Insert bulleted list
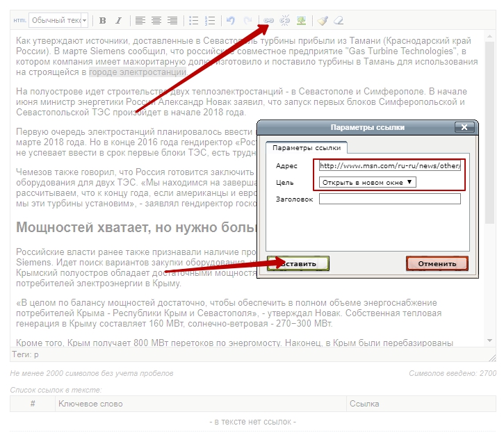504x435 pixels. tap(193, 21)
